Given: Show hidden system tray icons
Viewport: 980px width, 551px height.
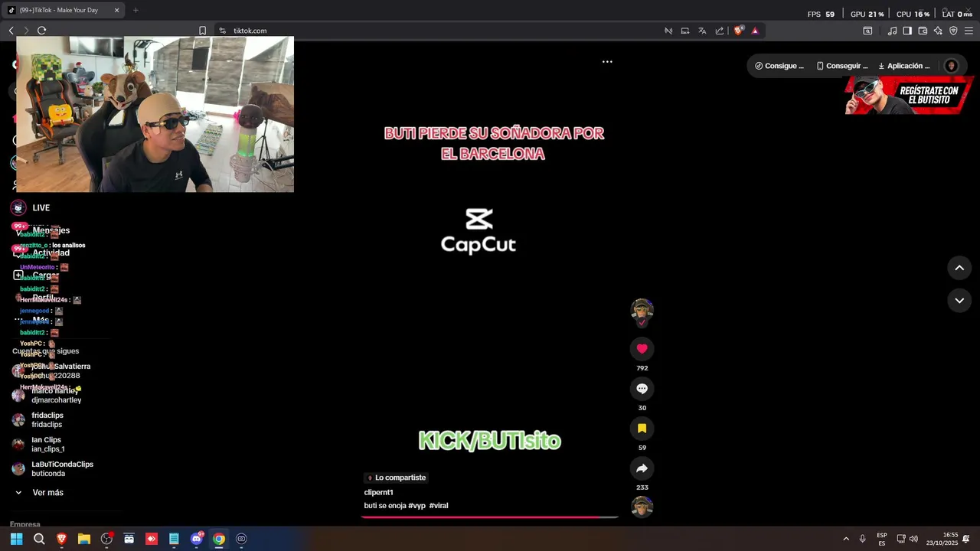Looking at the screenshot, I should (846, 539).
